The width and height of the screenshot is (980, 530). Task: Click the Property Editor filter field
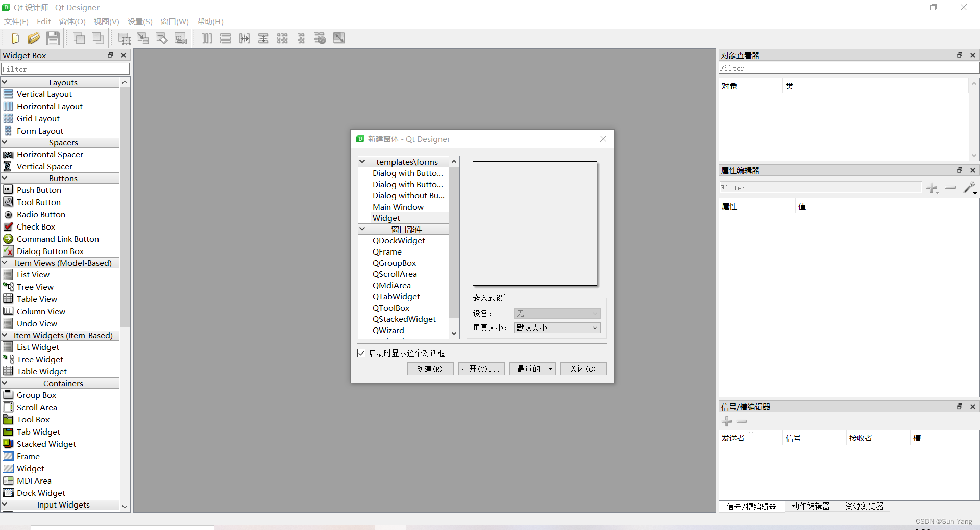(821, 188)
